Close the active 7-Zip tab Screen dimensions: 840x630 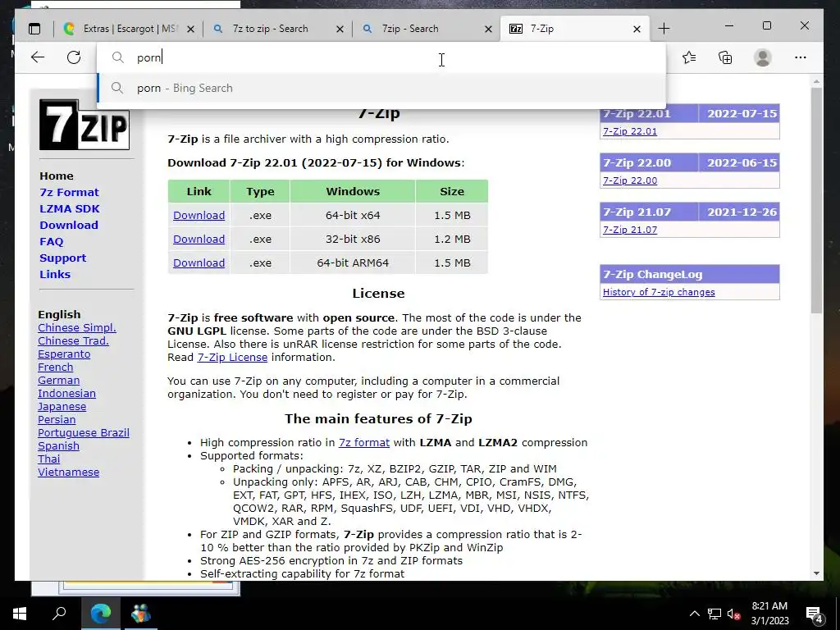click(637, 29)
